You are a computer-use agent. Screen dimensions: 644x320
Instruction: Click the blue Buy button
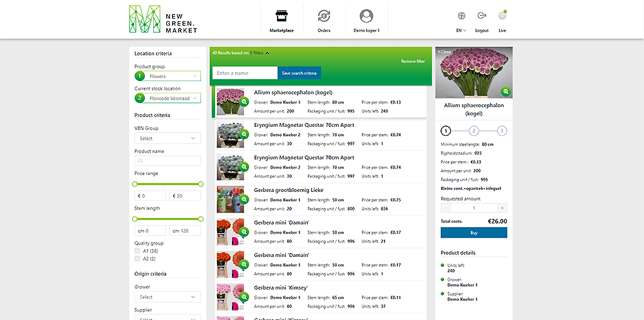point(473,232)
